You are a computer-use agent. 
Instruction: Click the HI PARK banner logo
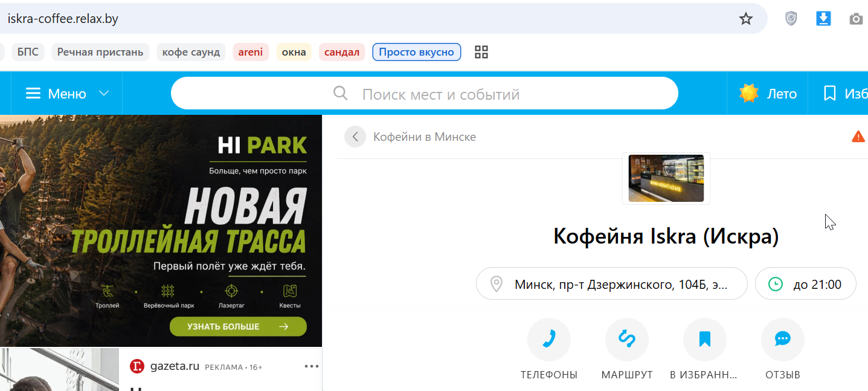tap(262, 145)
